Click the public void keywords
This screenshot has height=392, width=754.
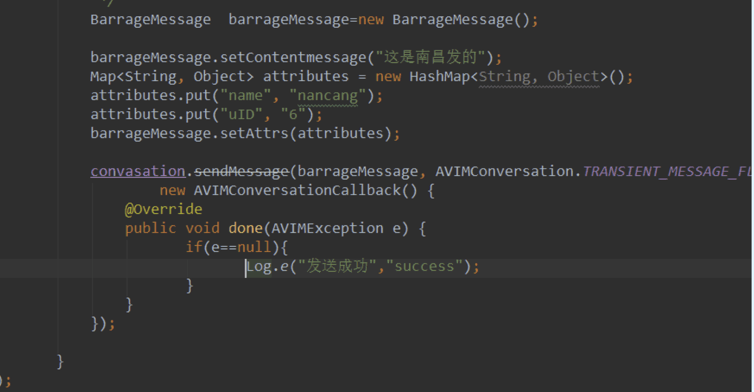click(172, 228)
